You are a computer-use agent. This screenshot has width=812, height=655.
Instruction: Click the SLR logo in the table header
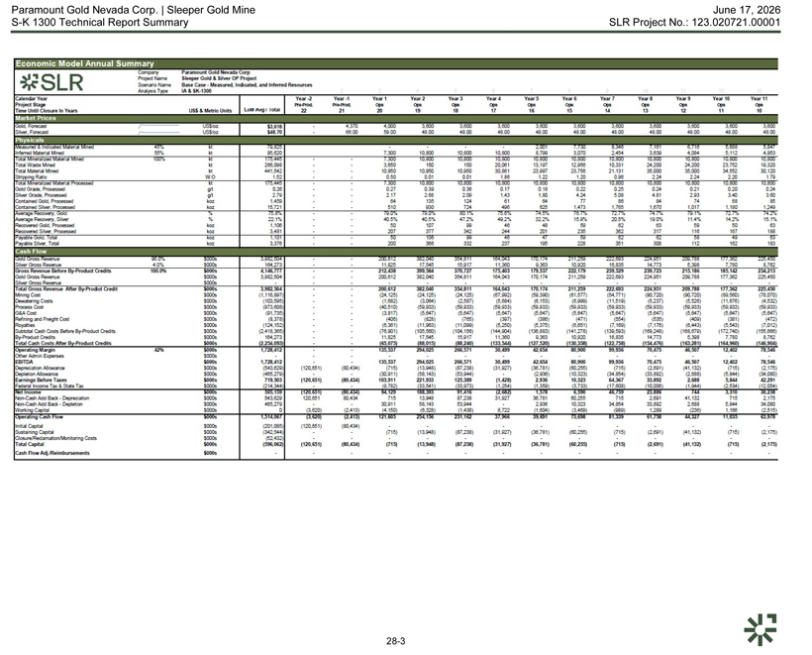pyautogui.click(x=51, y=82)
